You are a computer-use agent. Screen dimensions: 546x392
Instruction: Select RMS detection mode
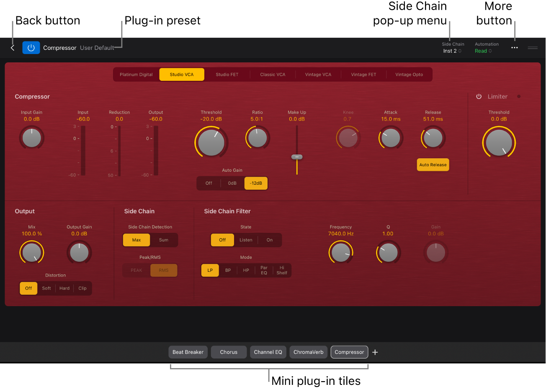click(164, 270)
